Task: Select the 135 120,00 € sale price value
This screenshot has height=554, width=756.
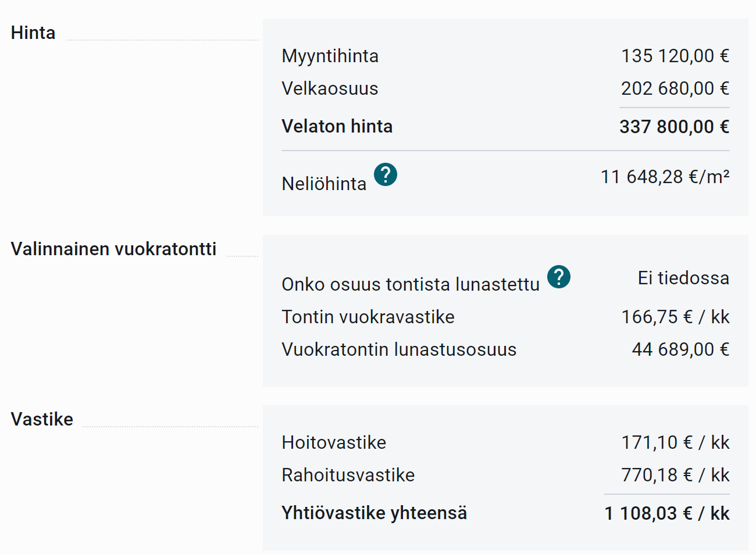Action: pos(675,56)
